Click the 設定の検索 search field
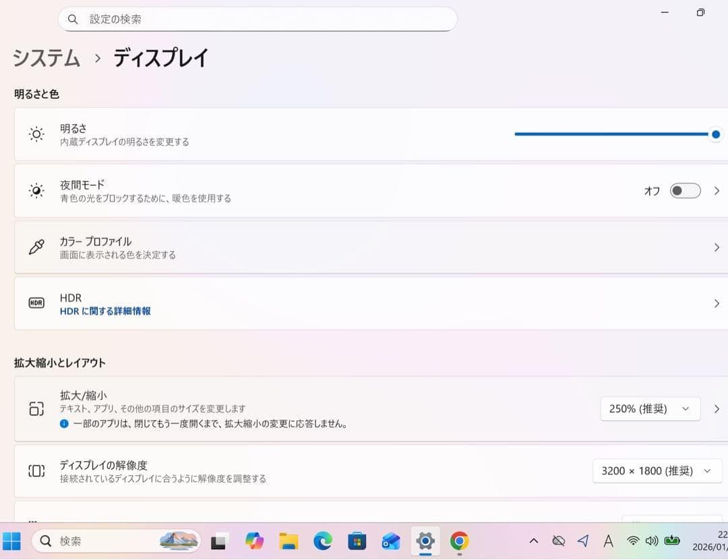 (x=257, y=19)
